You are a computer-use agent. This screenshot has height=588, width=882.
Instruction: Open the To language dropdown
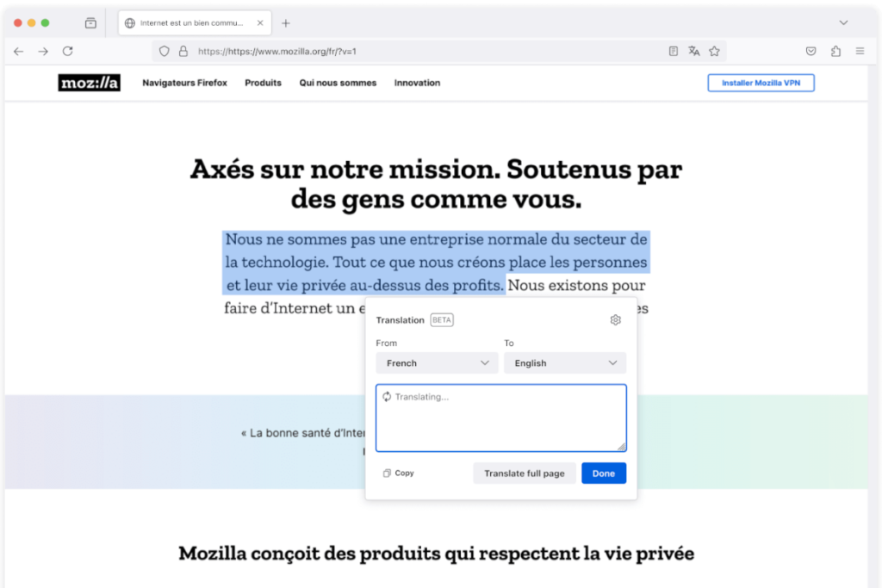[564, 362]
